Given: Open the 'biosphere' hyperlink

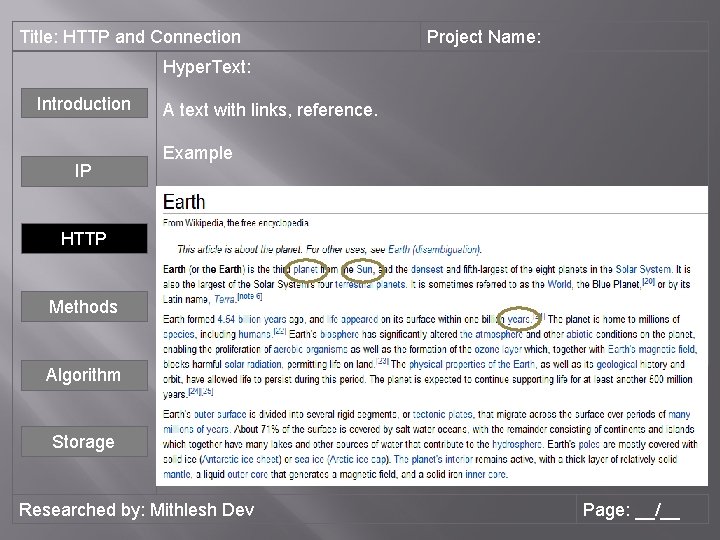Looking at the screenshot, I should click(x=340, y=334).
